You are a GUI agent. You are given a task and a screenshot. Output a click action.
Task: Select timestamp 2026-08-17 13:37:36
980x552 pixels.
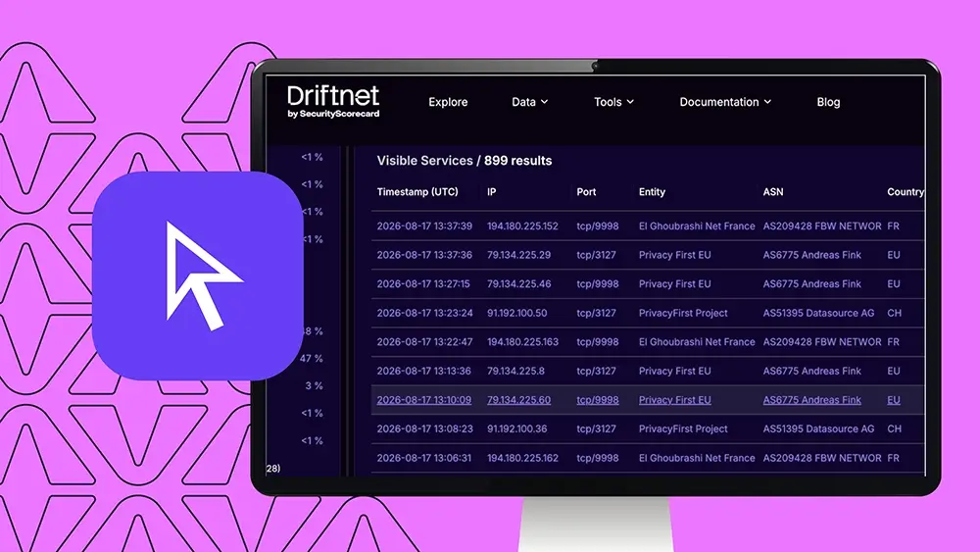423,255
